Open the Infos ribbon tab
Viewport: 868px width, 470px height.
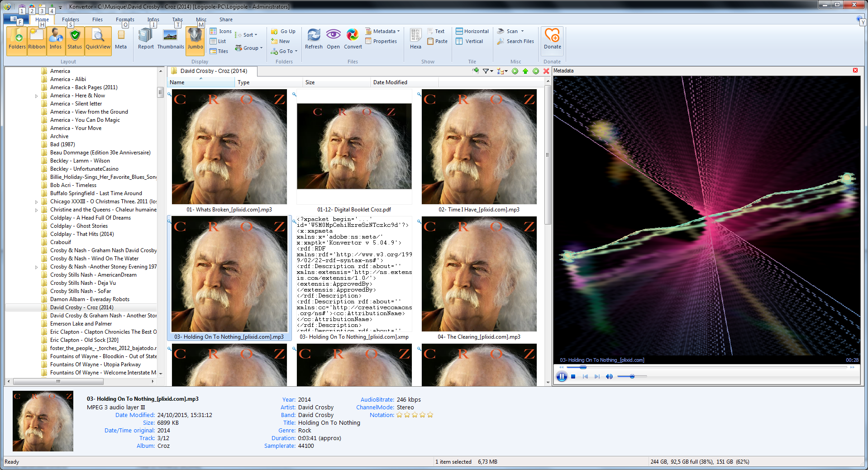coord(153,19)
